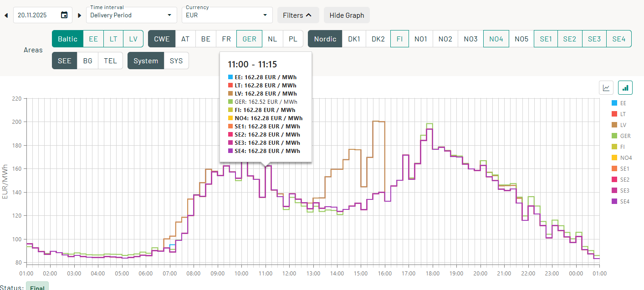
Task: Open the Time interval dropdown
Action: point(131,15)
